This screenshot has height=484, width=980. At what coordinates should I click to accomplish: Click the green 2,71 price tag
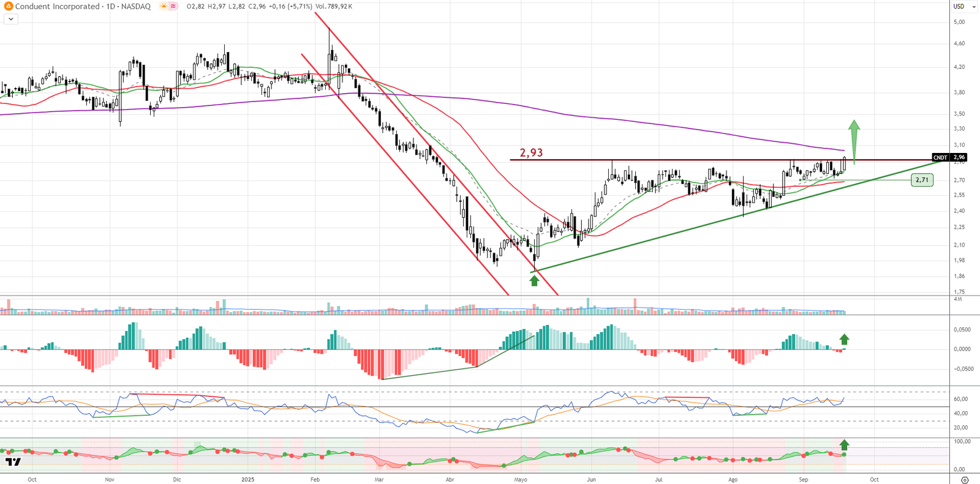coord(922,180)
